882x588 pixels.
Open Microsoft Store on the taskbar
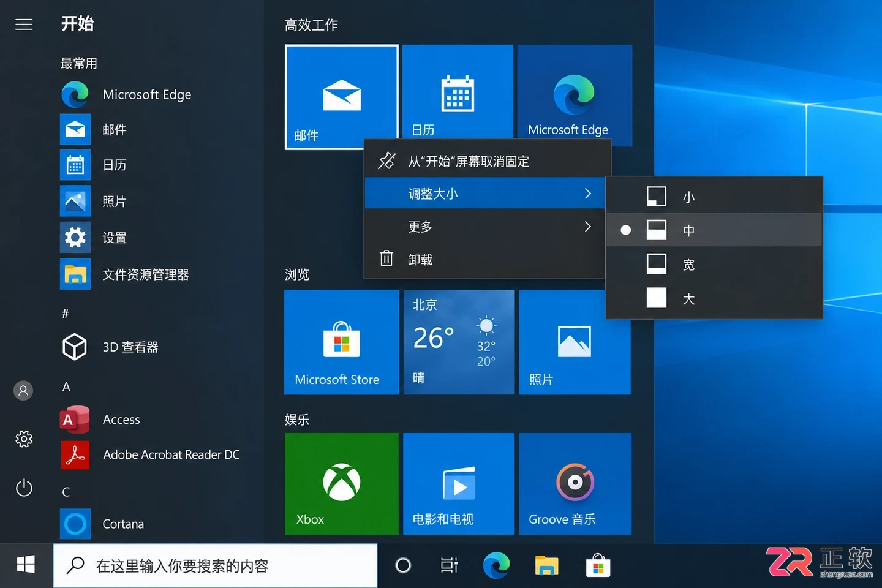(x=598, y=565)
